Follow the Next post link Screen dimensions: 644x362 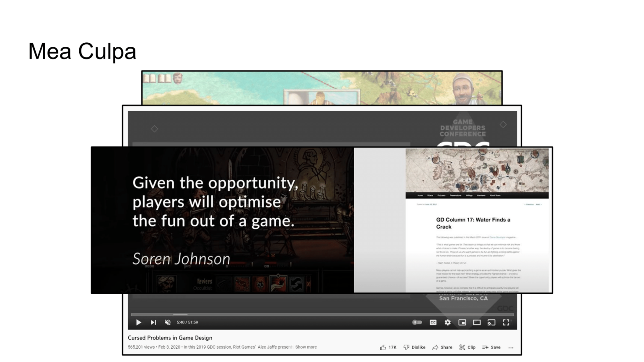click(x=538, y=204)
